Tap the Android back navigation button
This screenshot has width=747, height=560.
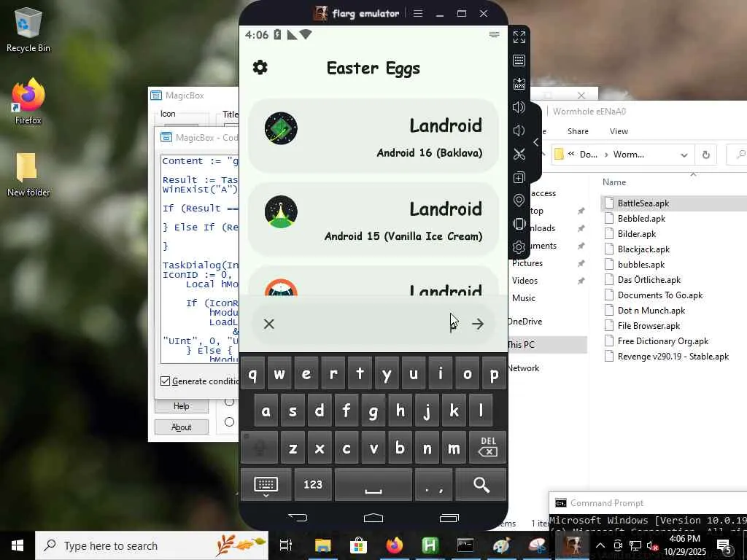click(298, 518)
